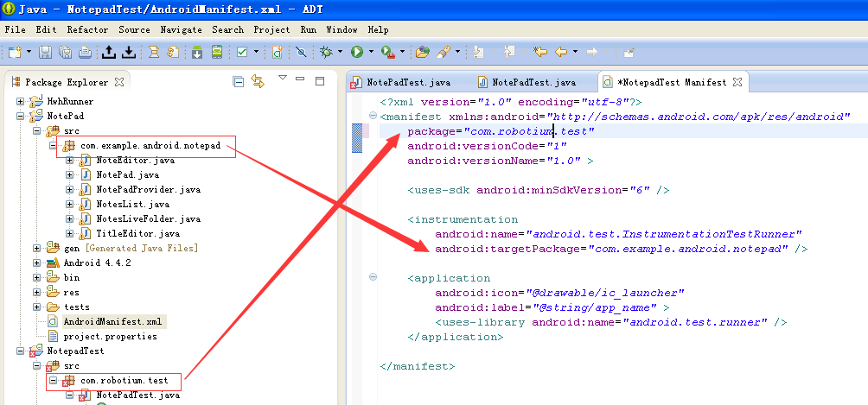Open the Project menu

click(271, 29)
